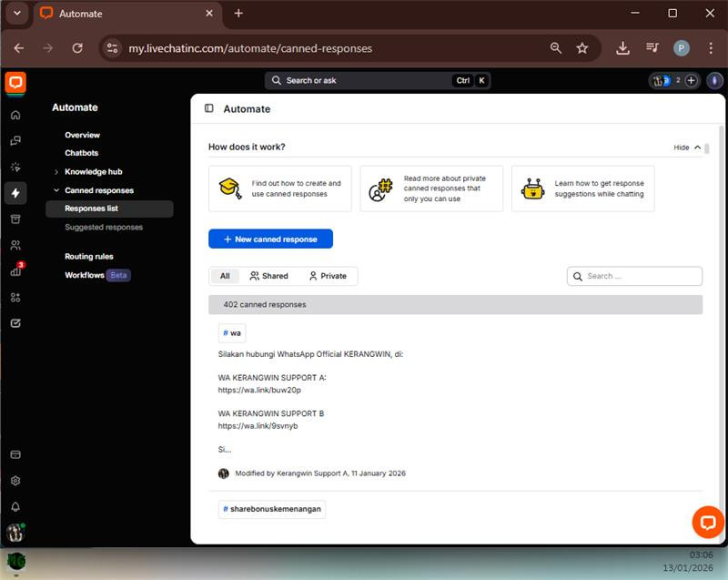728x580 pixels.
Task: Expand the Knowledge hub section
Action: [56, 172]
